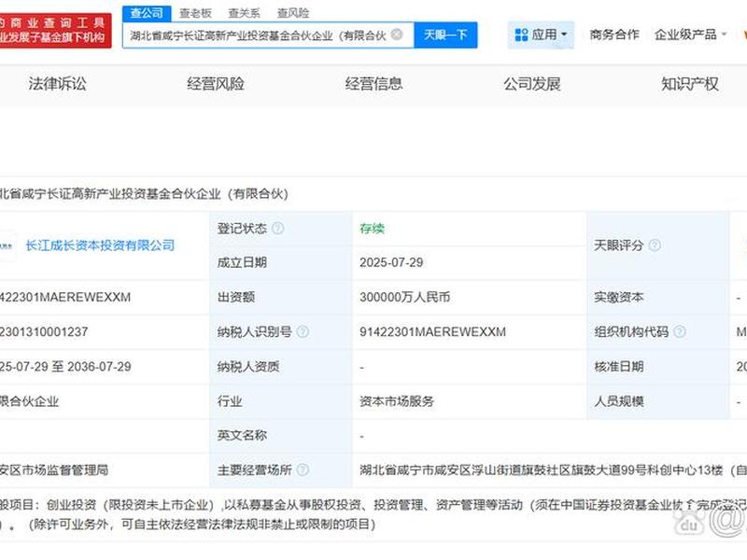This screenshot has height=560, width=747.
Task: Select the 核准日期 label cell
Action: (x=658, y=367)
